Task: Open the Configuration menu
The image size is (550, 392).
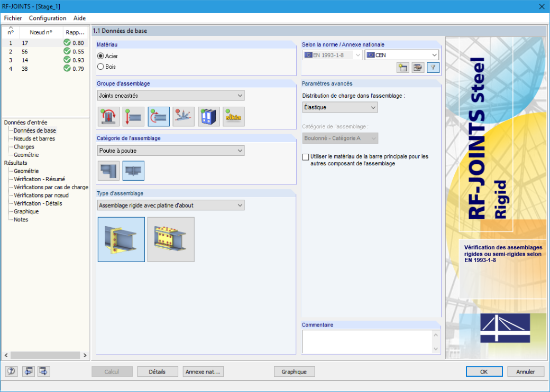Action: point(48,18)
